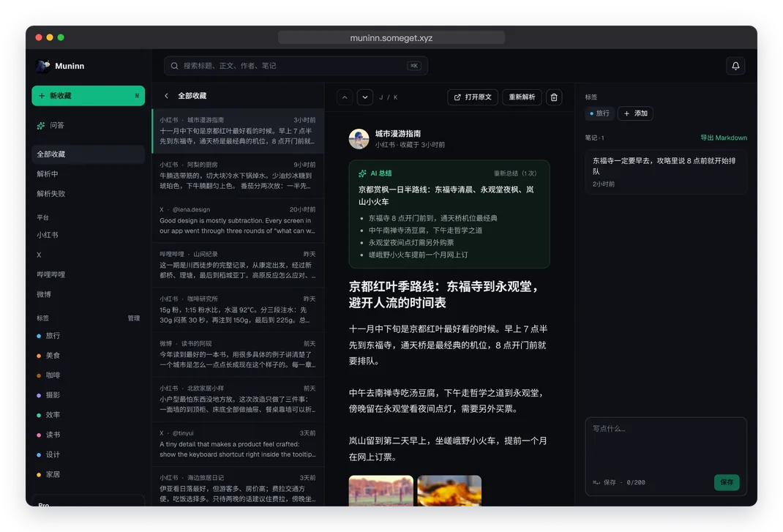Regenerate summary via 重新总结 (1次)
The height and width of the screenshot is (532, 783).
[x=515, y=173]
